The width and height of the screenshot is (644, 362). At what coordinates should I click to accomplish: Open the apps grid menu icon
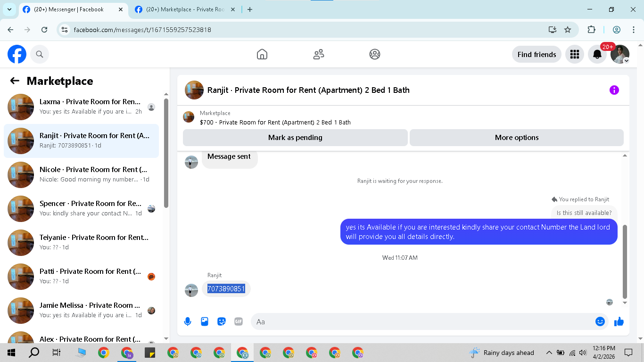[574, 54]
